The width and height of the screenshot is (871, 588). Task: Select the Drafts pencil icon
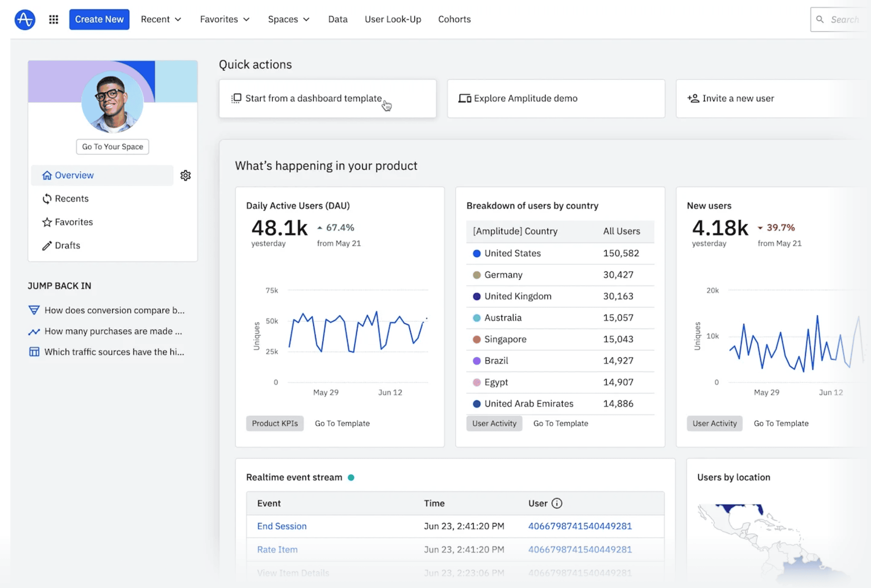[x=47, y=245]
